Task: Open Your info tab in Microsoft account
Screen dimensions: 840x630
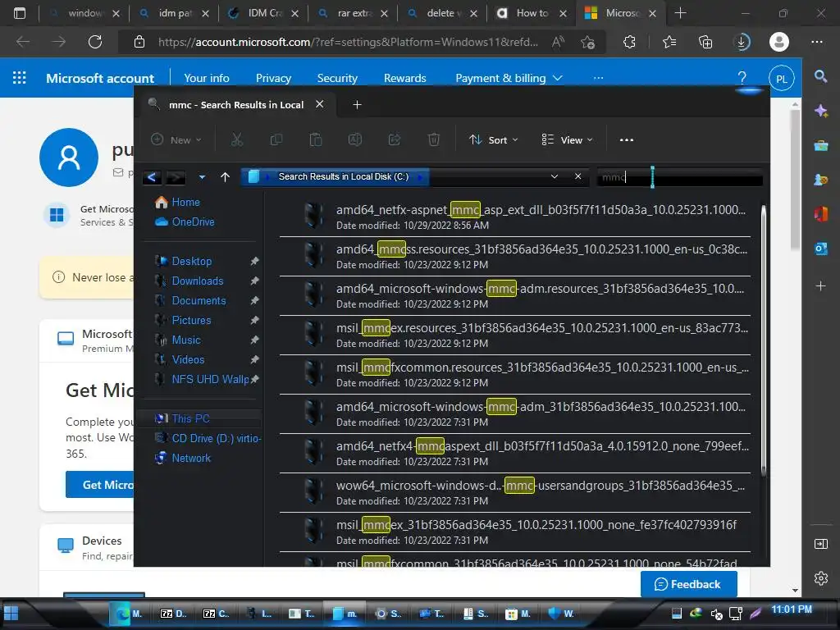Action: [206, 78]
